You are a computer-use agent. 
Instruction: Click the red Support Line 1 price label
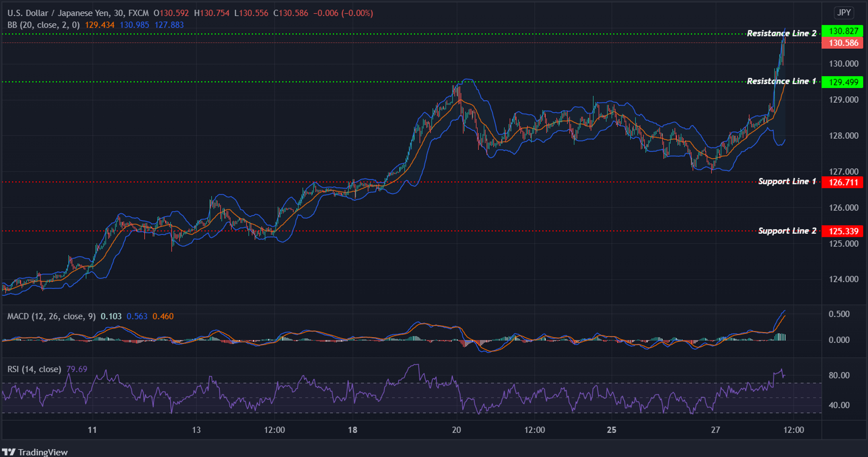point(842,182)
